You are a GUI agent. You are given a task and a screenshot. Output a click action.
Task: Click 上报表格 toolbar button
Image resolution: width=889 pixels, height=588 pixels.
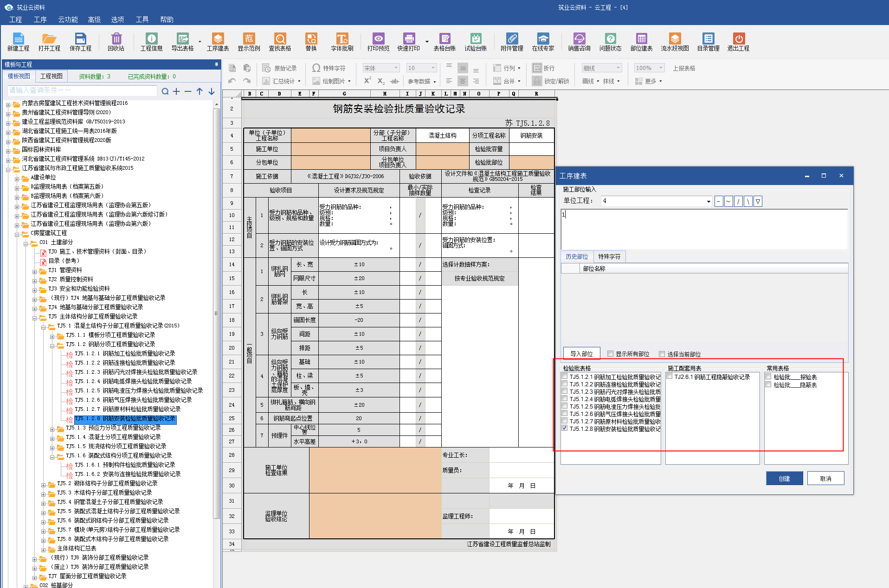point(684,68)
